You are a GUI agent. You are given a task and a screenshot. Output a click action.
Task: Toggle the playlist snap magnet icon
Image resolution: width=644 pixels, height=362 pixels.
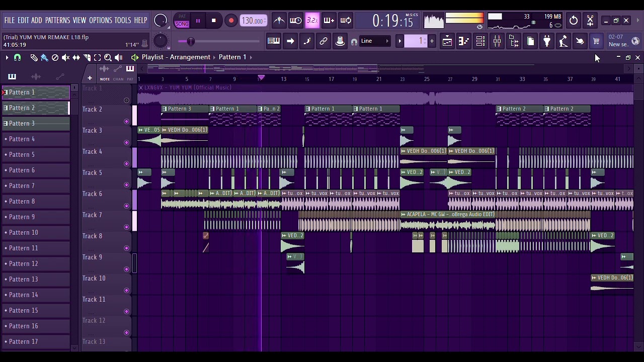(x=17, y=58)
